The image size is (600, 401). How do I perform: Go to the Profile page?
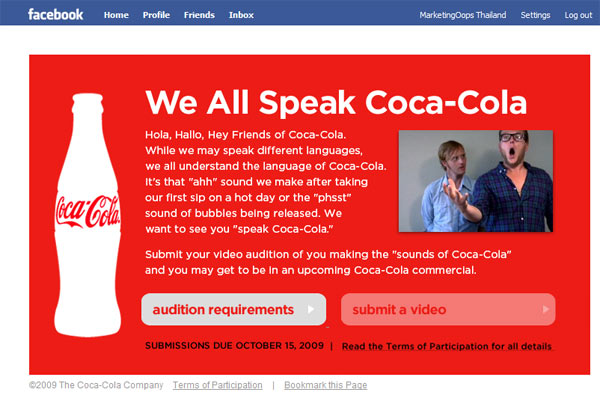tap(156, 15)
